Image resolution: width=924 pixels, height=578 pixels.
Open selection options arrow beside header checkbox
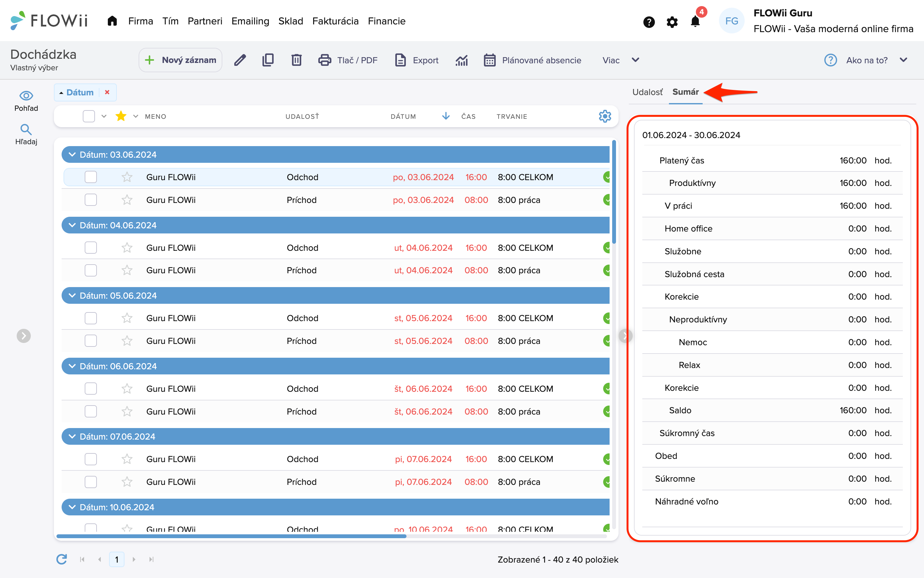point(104,116)
